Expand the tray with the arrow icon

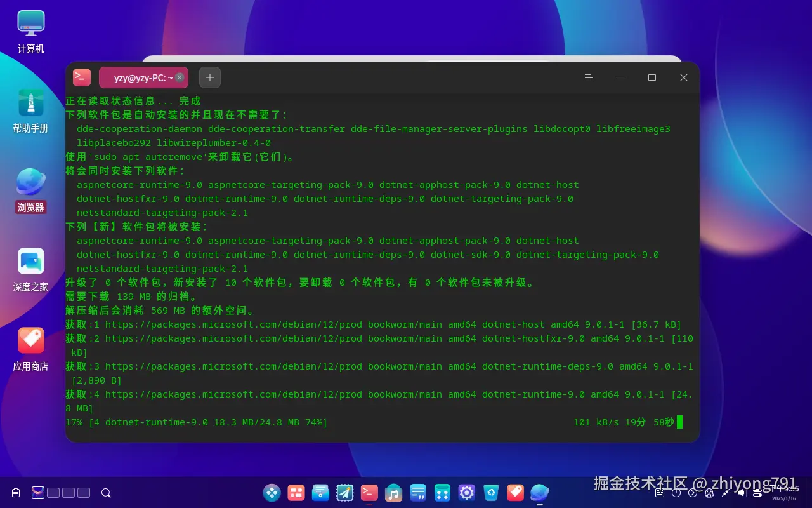point(693,493)
